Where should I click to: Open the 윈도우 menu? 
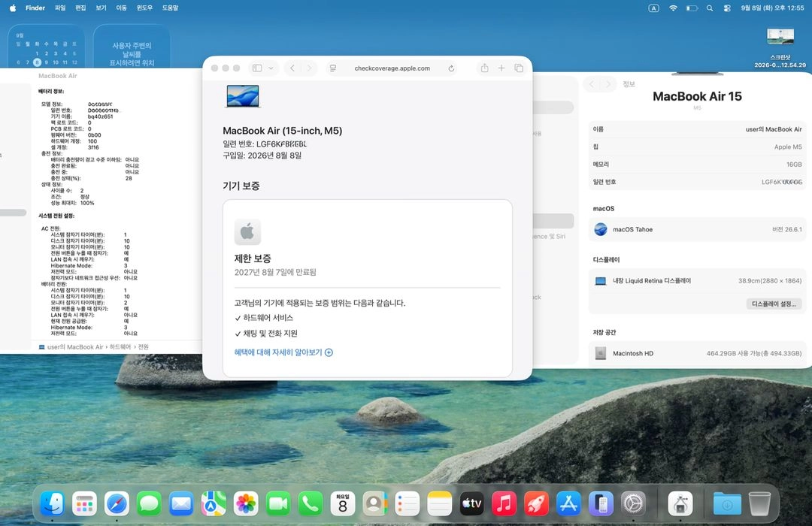click(144, 8)
